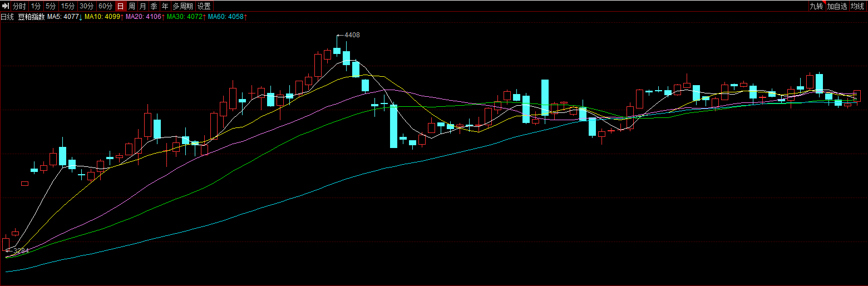The width and height of the screenshot is (868, 286).
Task: Click the 日线 label in legend
Action: (7, 17)
